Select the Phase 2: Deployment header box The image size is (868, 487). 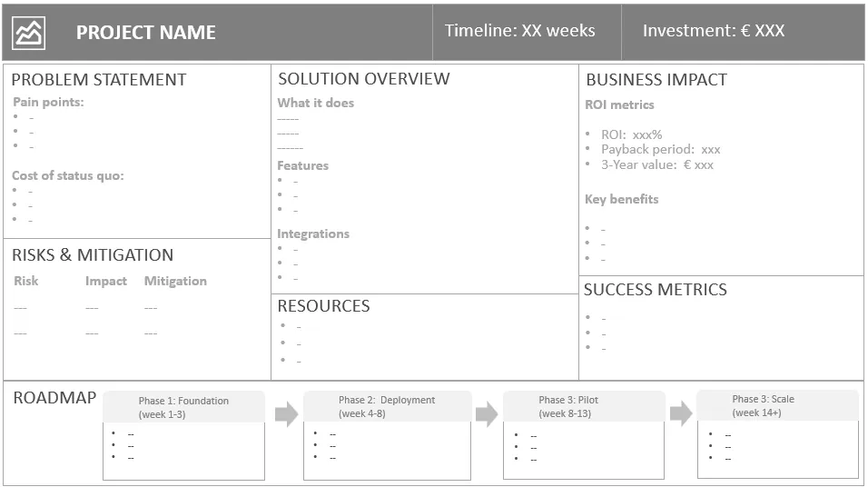(387, 406)
